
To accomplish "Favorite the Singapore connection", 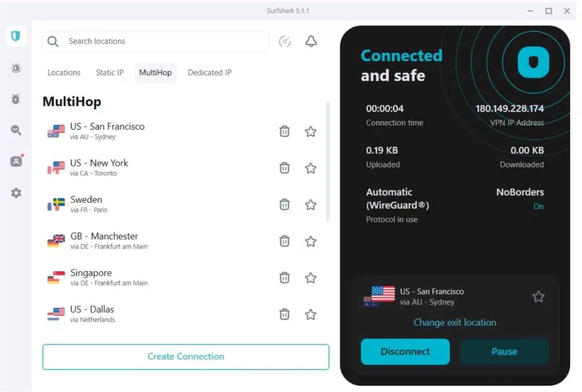I will pyautogui.click(x=311, y=278).
